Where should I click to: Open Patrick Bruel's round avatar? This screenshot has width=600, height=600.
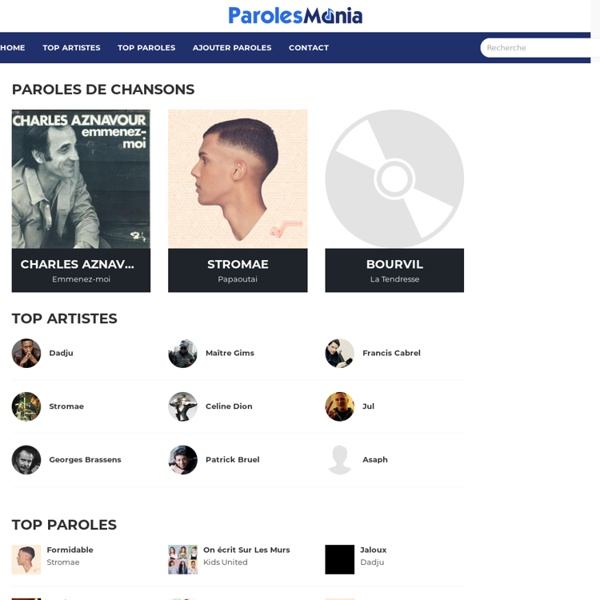[x=183, y=460]
